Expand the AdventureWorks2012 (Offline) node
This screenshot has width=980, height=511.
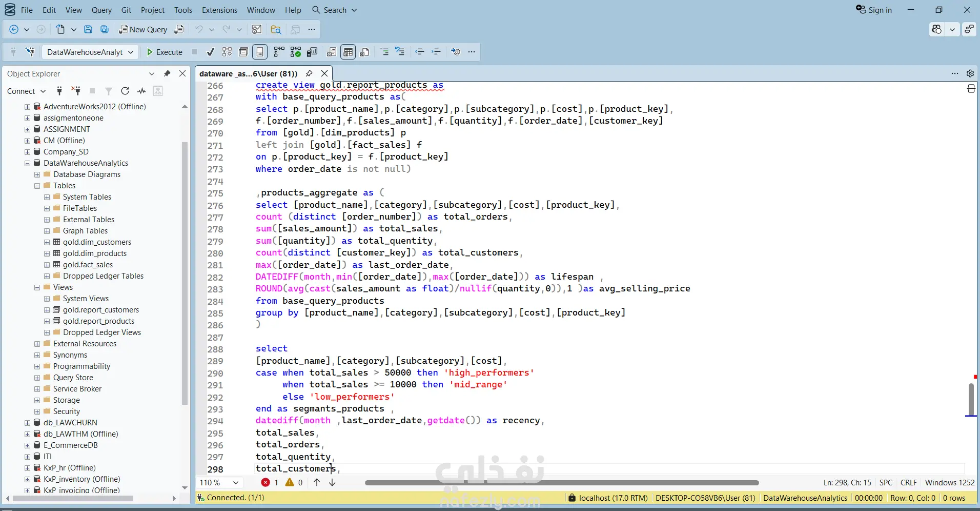27,107
